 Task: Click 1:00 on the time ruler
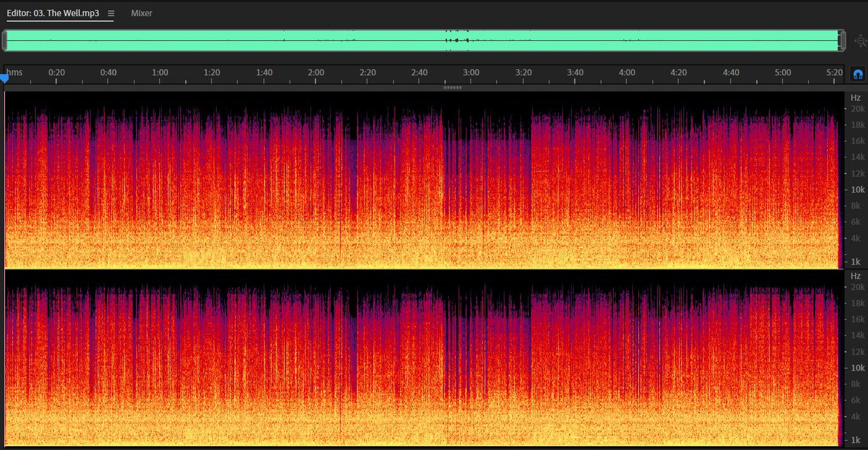point(160,73)
